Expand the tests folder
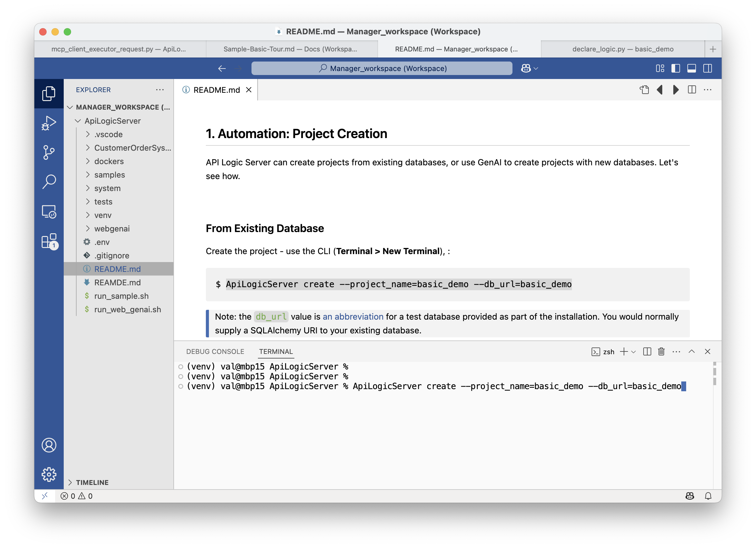Image resolution: width=756 pixels, height=548 pixels. click(x=119, y=201)
